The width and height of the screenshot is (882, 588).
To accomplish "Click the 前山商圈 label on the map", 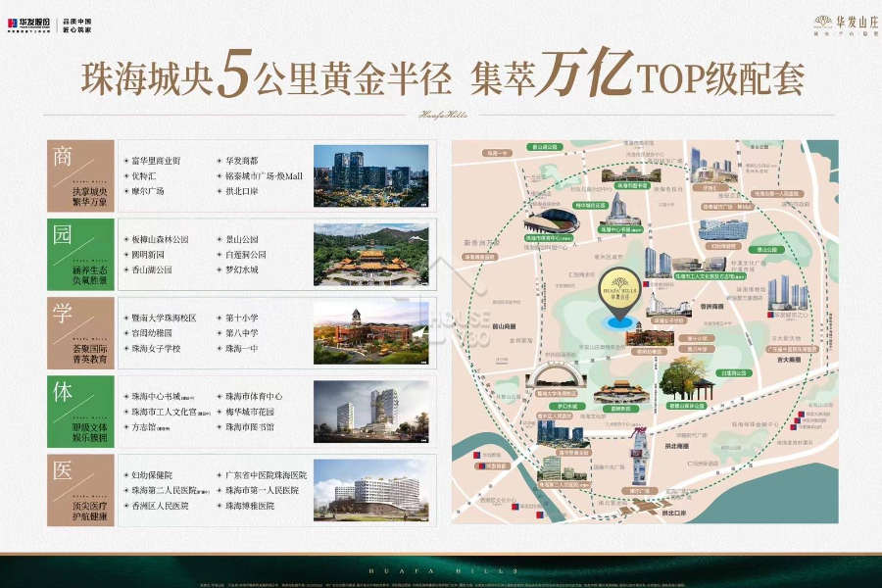I will click(504, 325).
